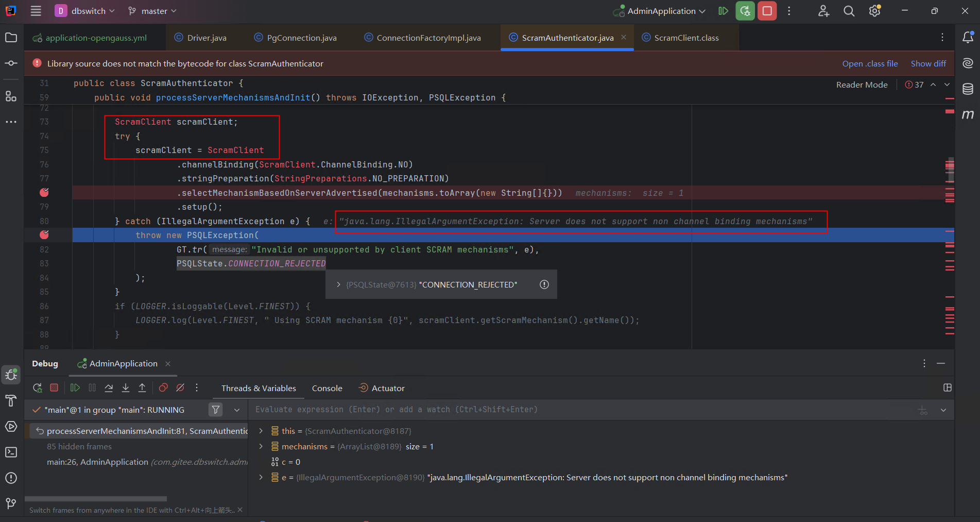Toggle Mute Breakpoints in debug toolbar

point(180,388)
